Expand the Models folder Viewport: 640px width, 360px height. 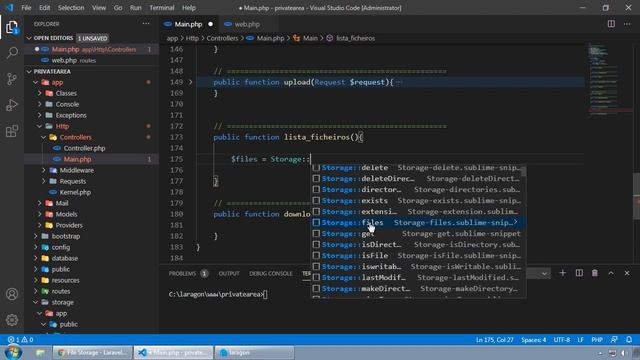(40, 214)
